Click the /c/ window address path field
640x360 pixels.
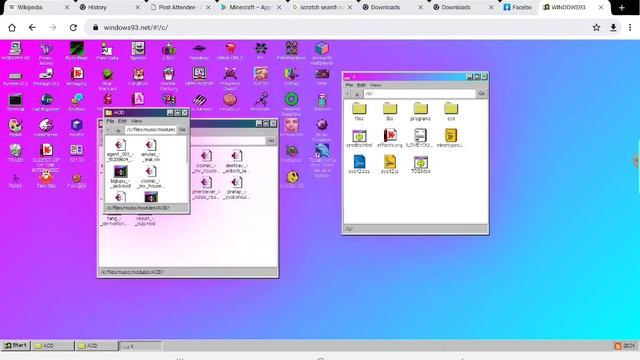click(420, 94)
